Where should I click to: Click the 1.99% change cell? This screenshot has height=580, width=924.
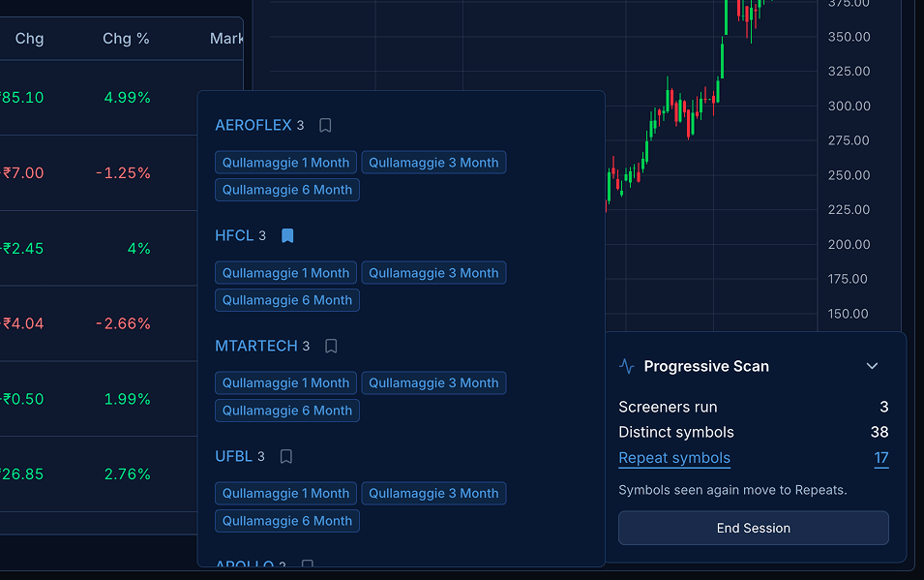[128, 399]
